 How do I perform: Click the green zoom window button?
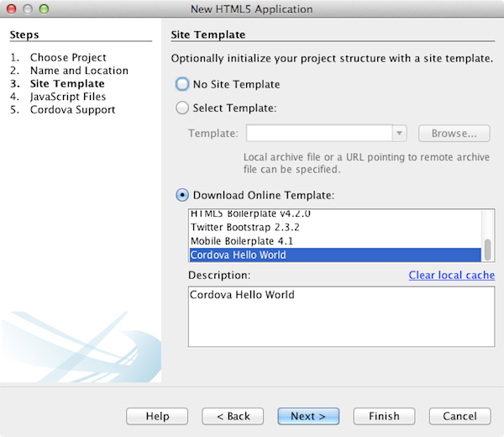pyautogui.click(x=45, y=9)
